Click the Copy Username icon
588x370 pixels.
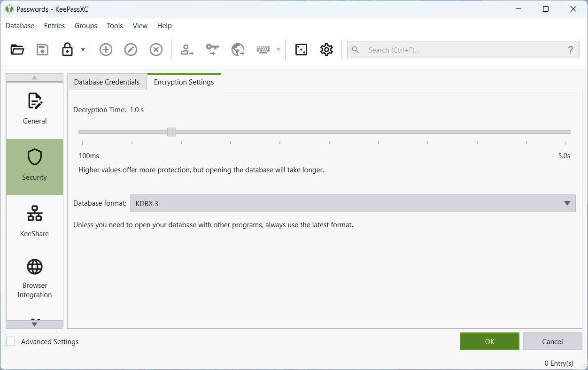tap(187, 50)
